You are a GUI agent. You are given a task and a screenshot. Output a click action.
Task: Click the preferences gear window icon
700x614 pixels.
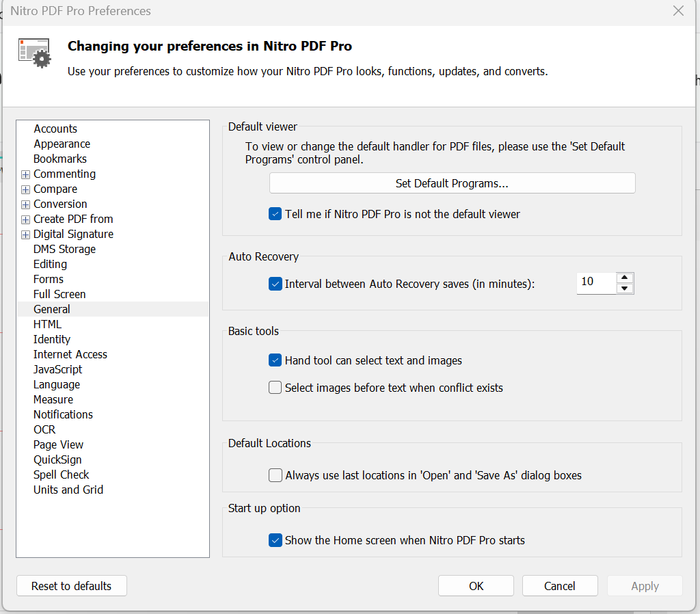[35, 53]
